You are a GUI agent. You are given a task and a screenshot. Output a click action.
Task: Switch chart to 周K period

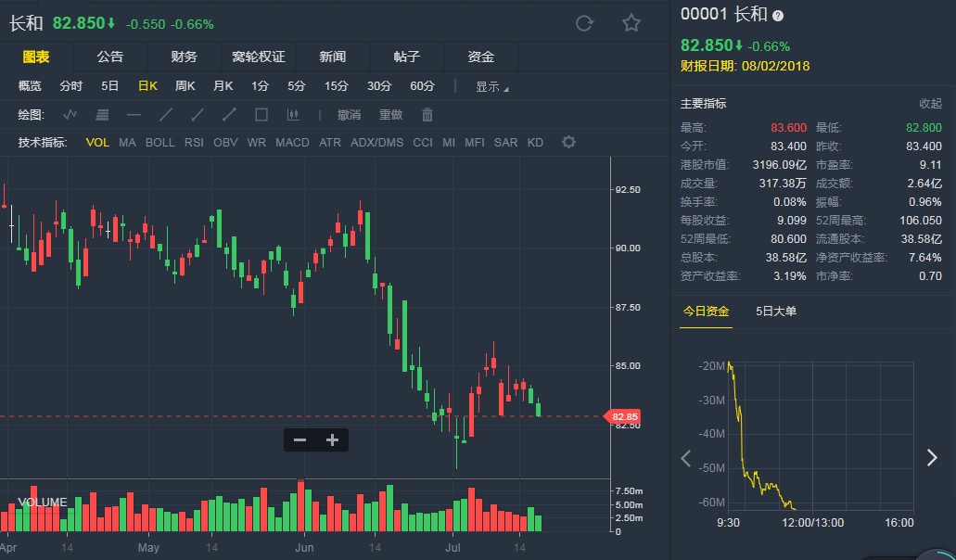[x=185, y=86]
